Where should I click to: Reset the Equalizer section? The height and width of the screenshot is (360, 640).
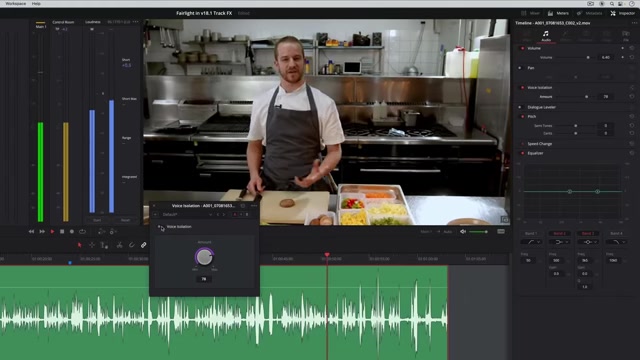632,153
